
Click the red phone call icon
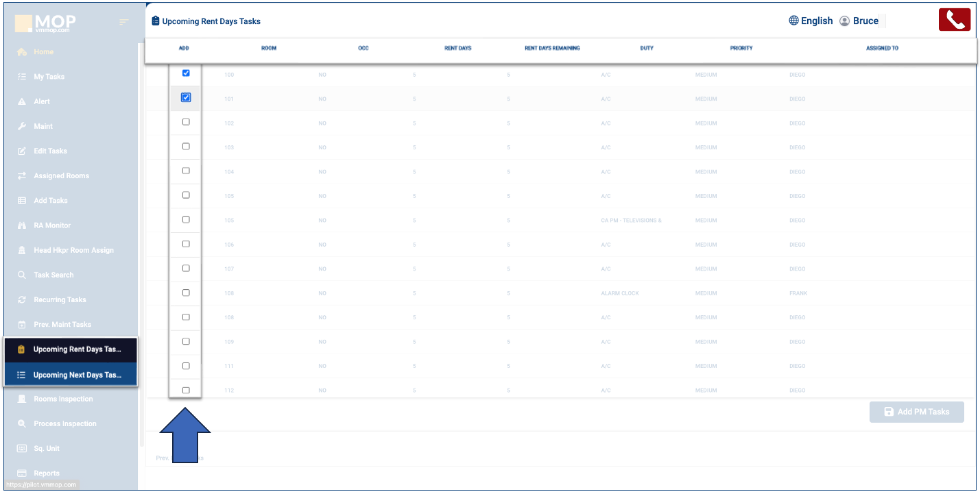click(x=954, y=20)
